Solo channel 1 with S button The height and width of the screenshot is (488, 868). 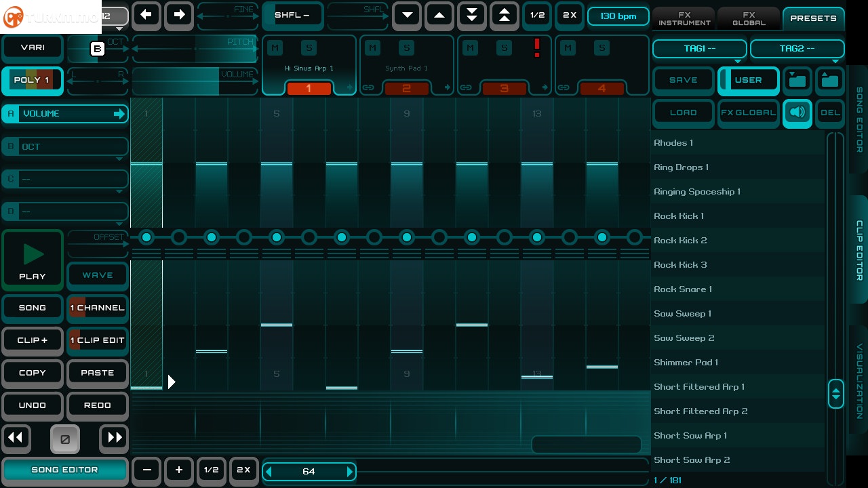[309, 47]
